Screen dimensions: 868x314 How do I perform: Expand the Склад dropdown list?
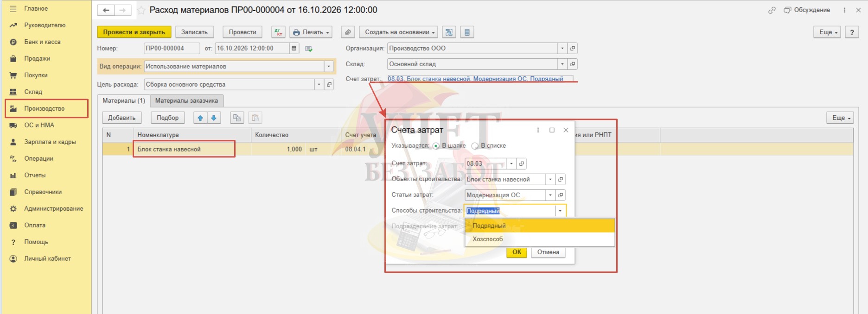point(562,64)
